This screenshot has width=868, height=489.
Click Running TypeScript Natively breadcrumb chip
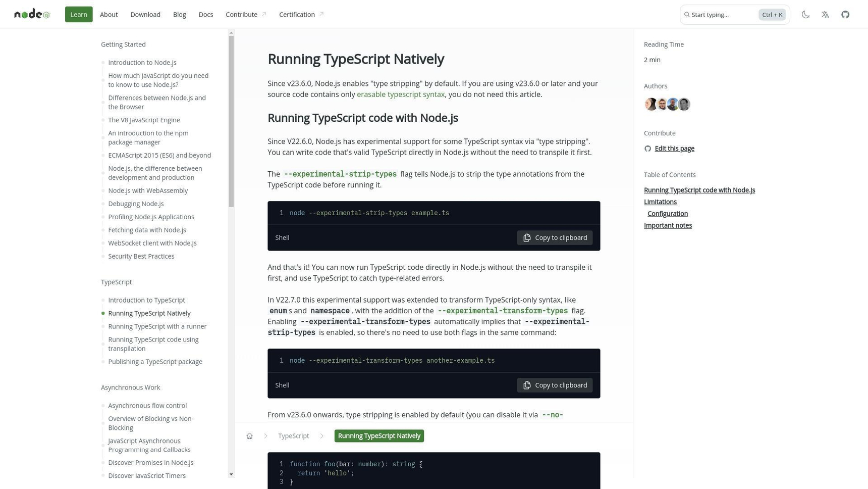379,436
